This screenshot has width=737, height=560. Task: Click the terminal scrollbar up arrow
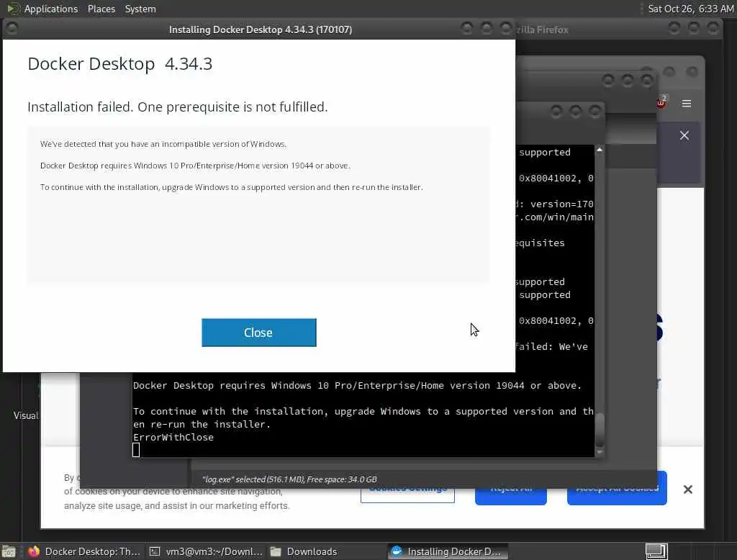600,150
